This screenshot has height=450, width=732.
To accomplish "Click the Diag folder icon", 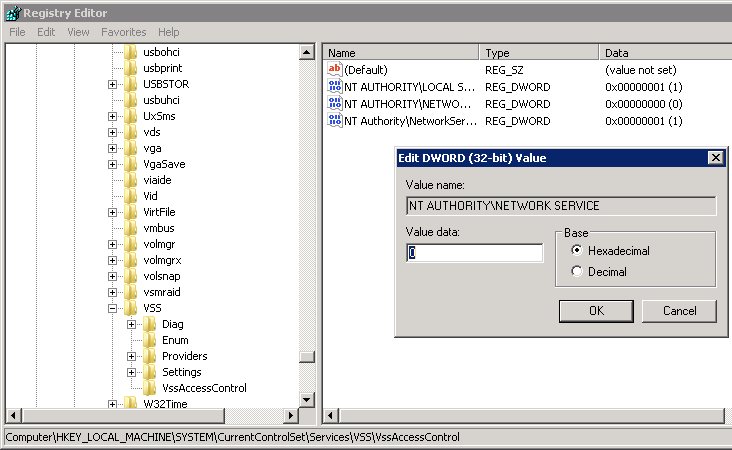I will (x=149, y=324).
